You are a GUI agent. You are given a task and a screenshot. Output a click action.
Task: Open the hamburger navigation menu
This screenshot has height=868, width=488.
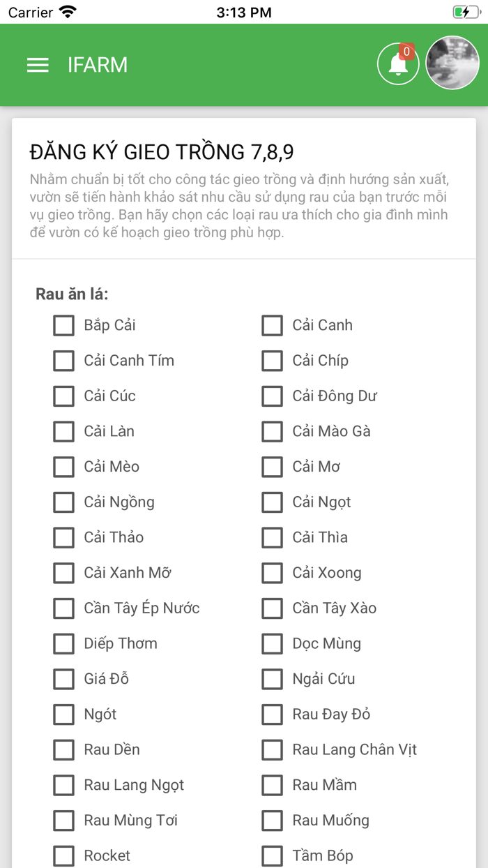coord(38,65)
